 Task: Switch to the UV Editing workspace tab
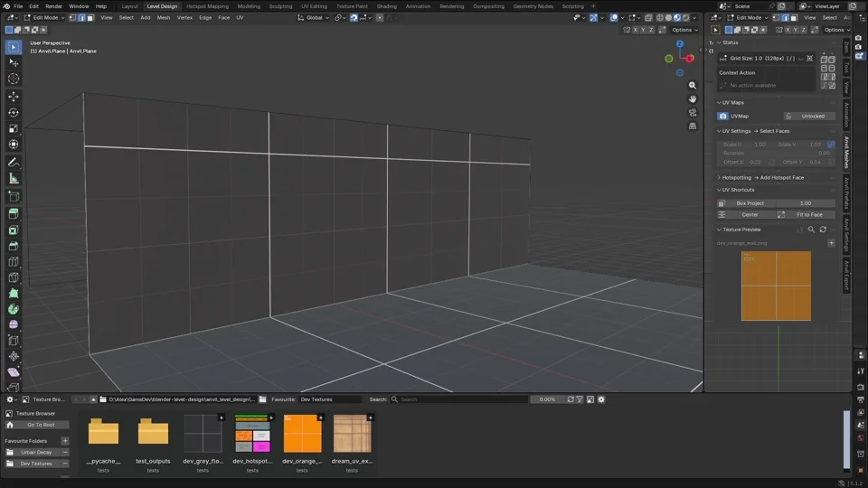click(x=314, y=6)
